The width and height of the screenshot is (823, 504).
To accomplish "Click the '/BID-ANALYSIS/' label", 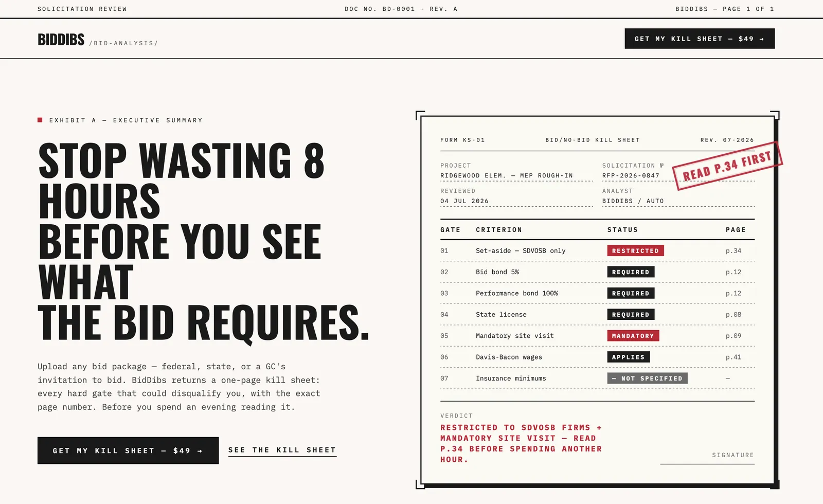I will pos(123,43).
